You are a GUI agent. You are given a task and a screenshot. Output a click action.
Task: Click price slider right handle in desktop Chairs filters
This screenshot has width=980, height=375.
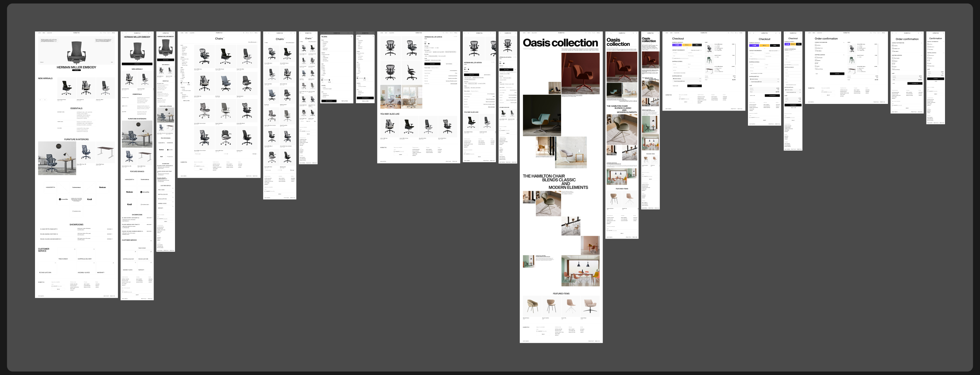click(x=189, y=83)
